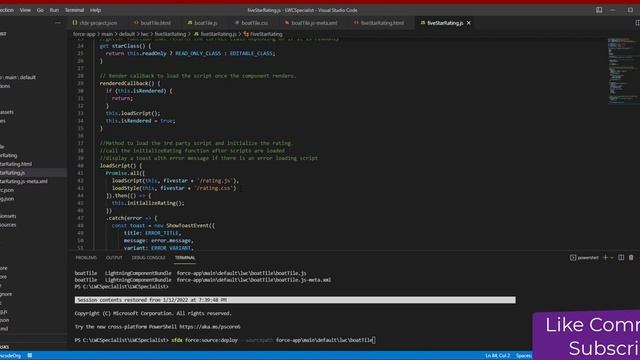Kill the terminal with trash icon
Image resolution: width=640 pixels, height=360 pixels.
(631, 258)
